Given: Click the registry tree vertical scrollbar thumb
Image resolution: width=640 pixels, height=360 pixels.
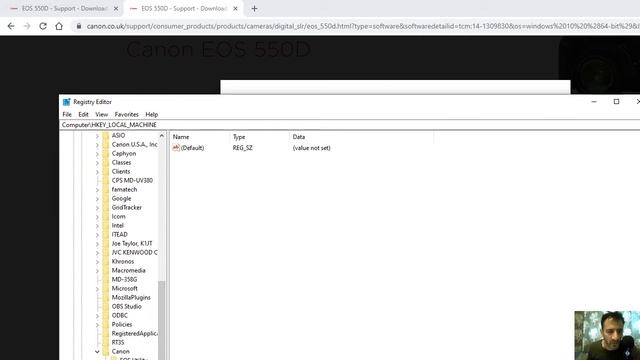Looking at the screenshot, I should (x=162, y=320).
